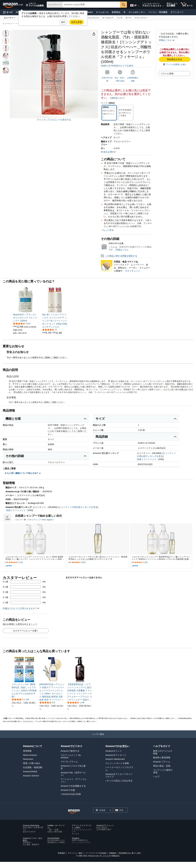The height and width of the screenshot is (868, 196).
Task: Click トップへ戻る footer bar
Action: click(98, 734)
